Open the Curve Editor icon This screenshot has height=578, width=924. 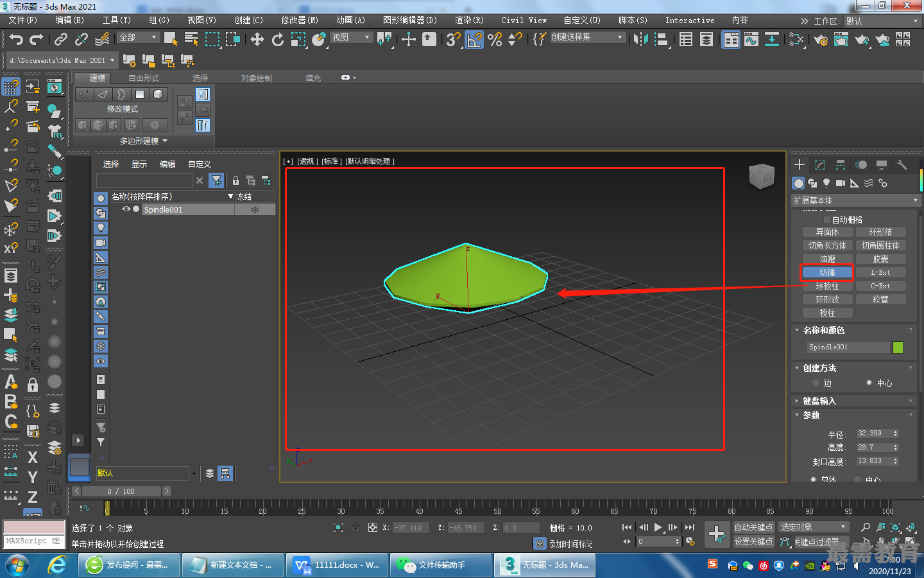751,39
